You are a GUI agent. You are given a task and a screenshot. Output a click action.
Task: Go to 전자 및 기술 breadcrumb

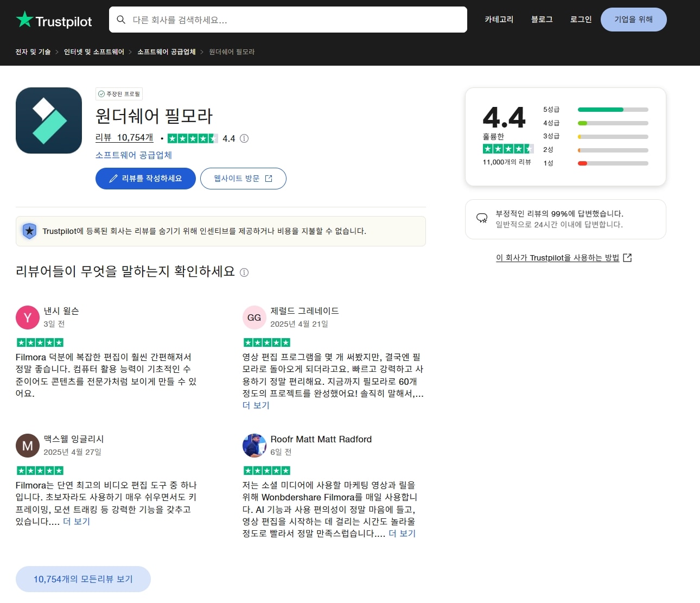pyautogui.click(x=33, y=52)
